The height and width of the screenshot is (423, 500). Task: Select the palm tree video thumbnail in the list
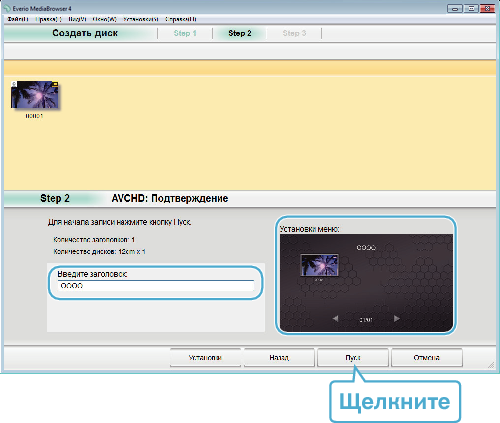tap(35, 94)
